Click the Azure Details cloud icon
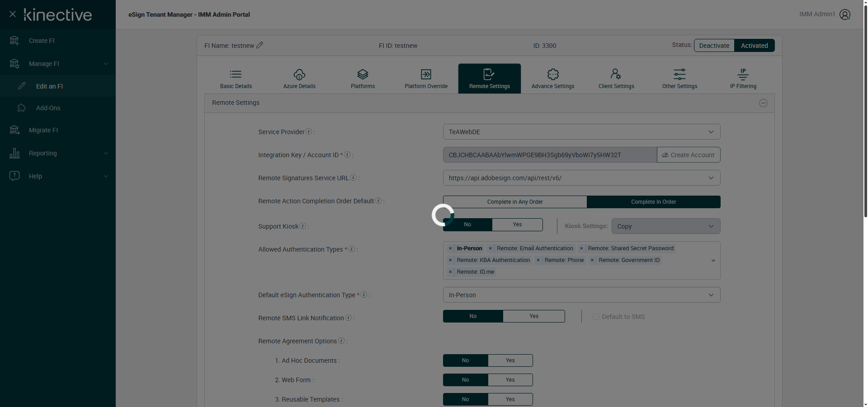This screenshot has width=868, height=407. pyautogui.click(x=299, y=74)
